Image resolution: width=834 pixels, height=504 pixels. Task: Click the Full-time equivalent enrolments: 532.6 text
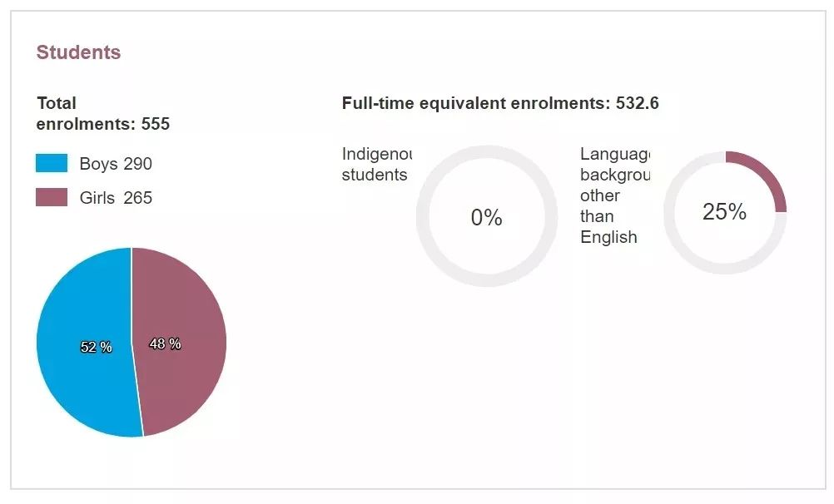(x=500, y=103)
